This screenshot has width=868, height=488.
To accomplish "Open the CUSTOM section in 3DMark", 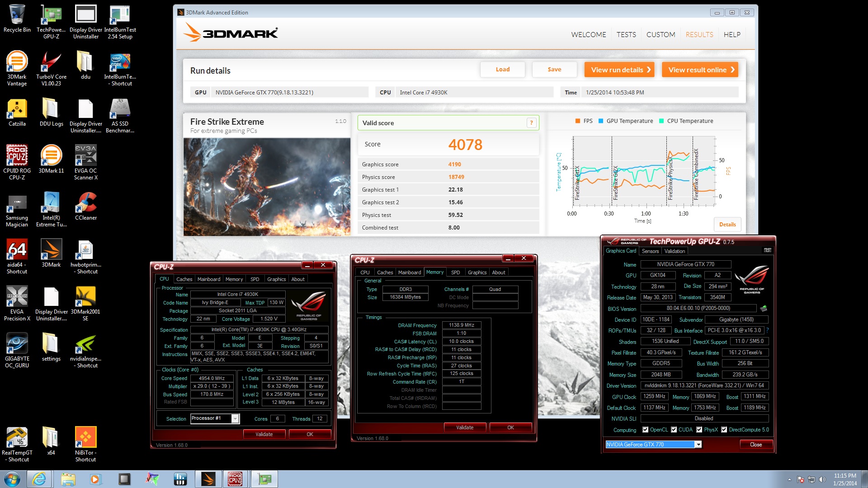I will [x=660, y=34].
